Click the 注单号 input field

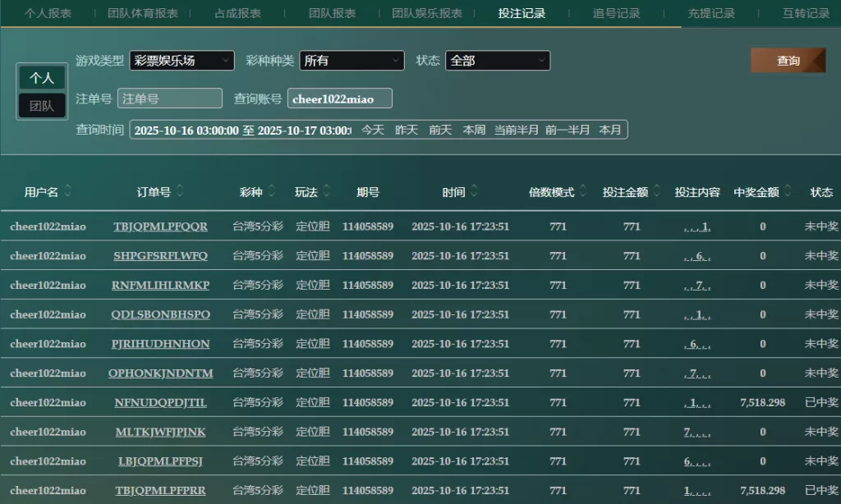170,99
